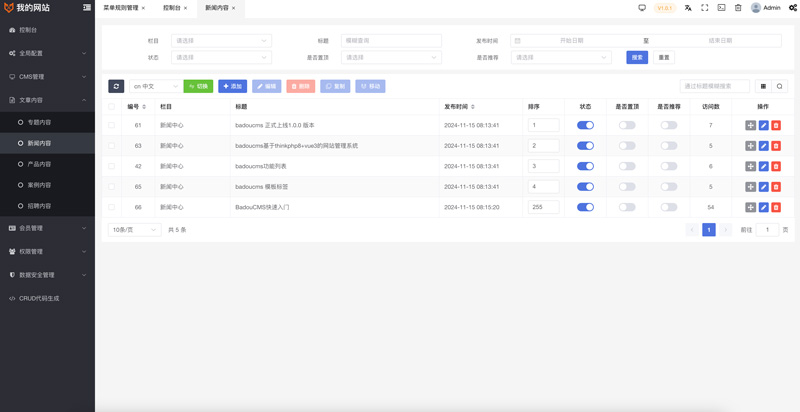Image resolution: width=800 pixels, height=412 pixels.
Task: Close the 新闻内容 tab
Action: [234, 8]
